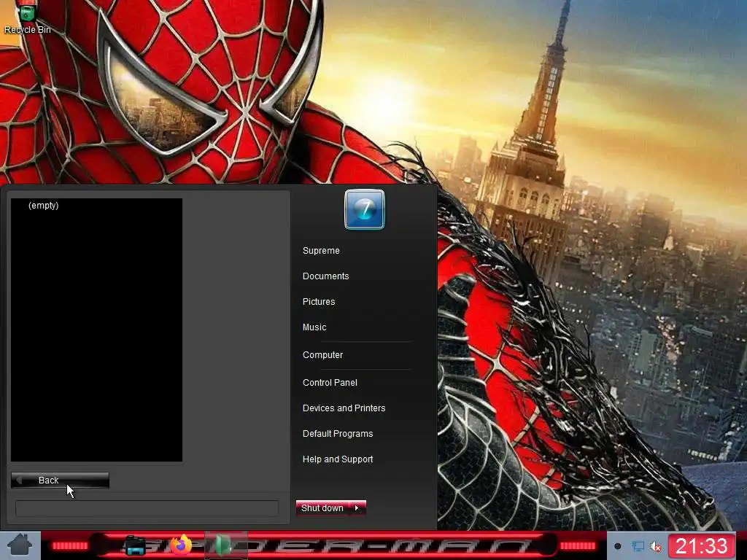The image size is (747, 560).
Task: Open Default Programs
Action: point(338,435)
